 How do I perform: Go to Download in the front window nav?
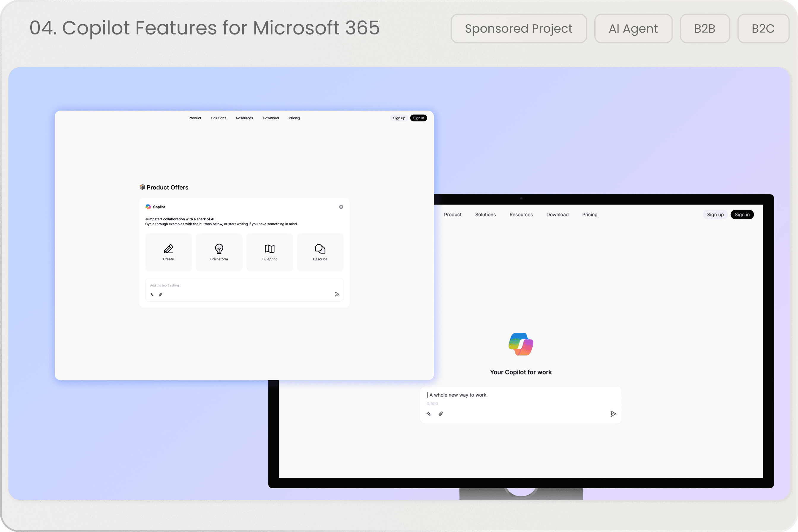pos(271,118)
